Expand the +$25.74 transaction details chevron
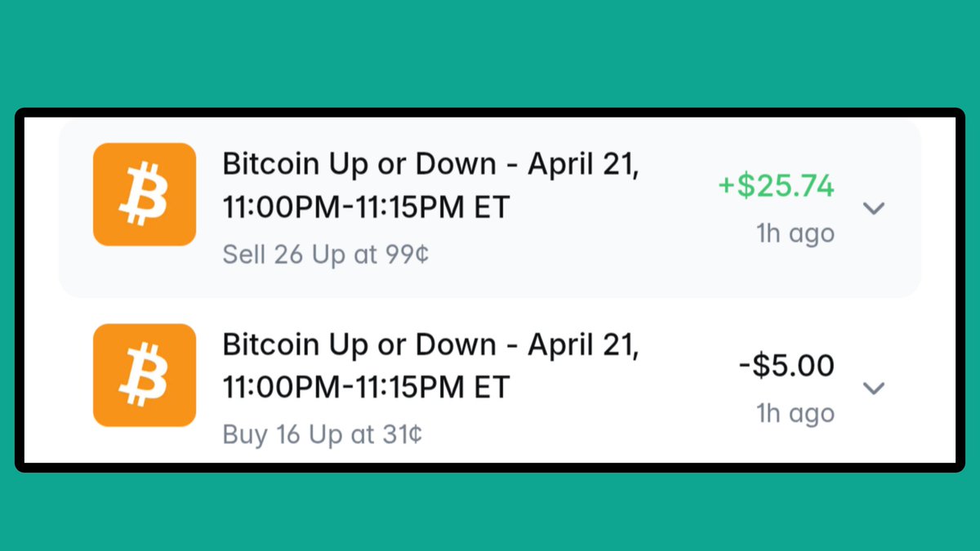980x551 pixels. 874,208
